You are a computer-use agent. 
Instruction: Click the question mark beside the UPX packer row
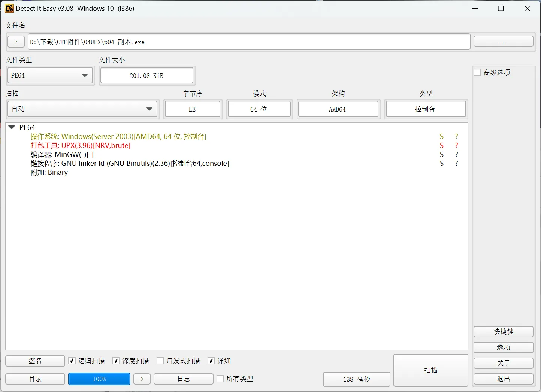click(x=456, y=145)
